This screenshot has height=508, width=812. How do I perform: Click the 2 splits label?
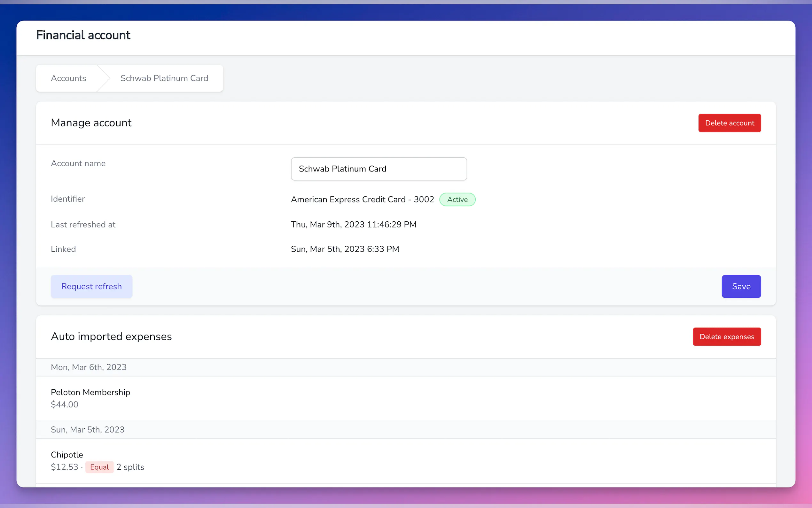click(130, 467)
